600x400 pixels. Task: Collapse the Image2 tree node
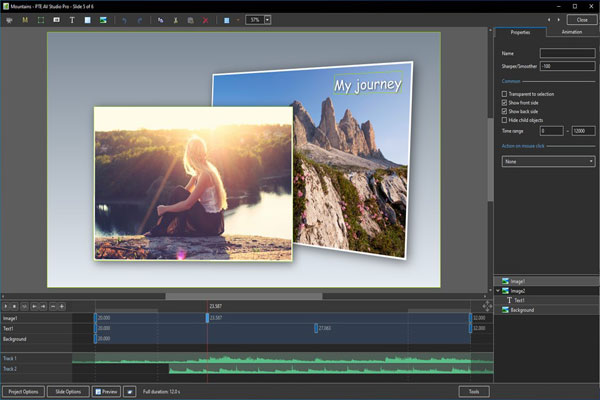click(x=498, y=291)
